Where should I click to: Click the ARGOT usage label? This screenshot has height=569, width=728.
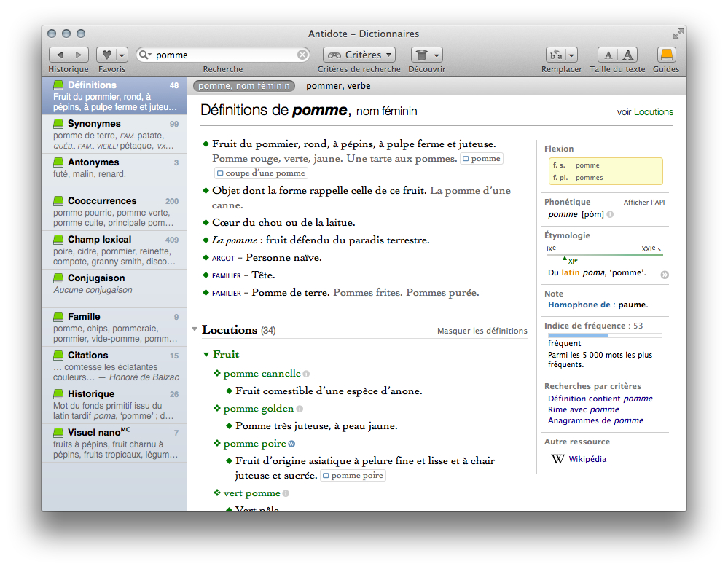(x=223, y=259)
